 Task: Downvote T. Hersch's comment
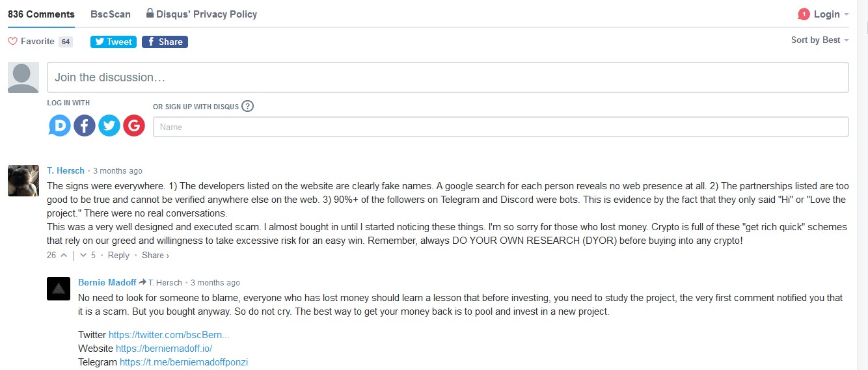[x=83, y=256]
